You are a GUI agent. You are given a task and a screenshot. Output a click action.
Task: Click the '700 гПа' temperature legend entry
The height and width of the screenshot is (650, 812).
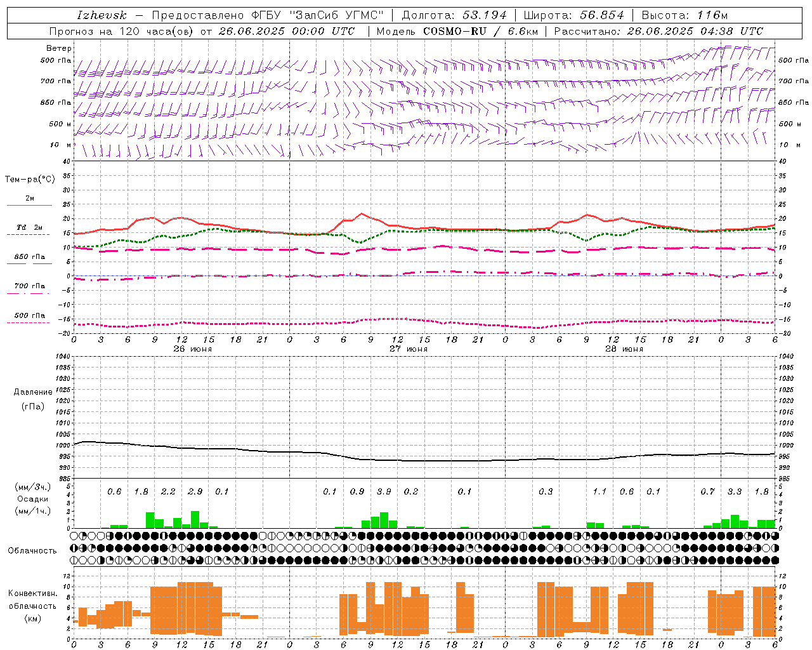[x=29, y=286]
